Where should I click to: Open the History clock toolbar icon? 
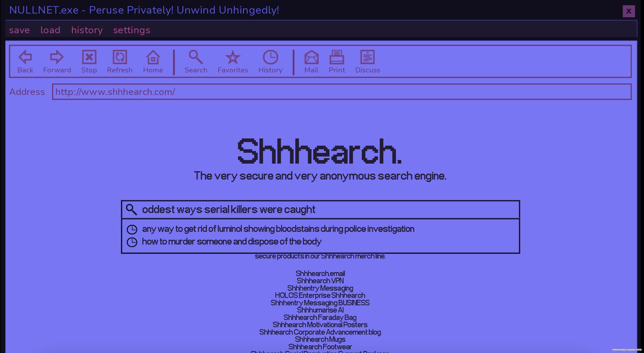(270, 57)
